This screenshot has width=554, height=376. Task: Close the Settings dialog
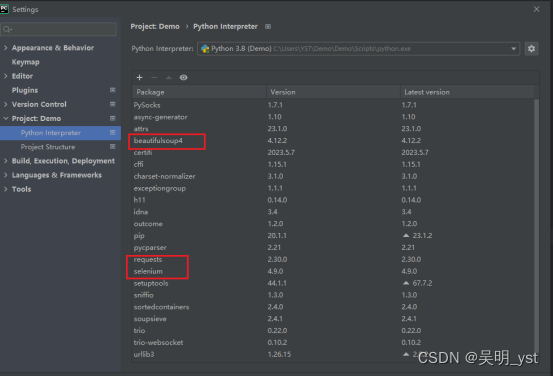[x=536, y=9]
